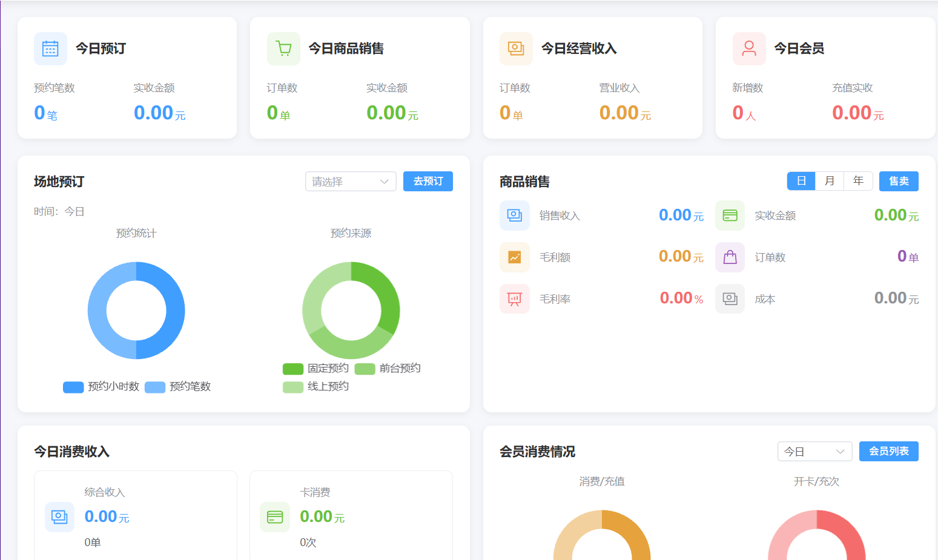The width and height of the screenshot is (938, 560).
Task: Click the 综合收入 label
Action: point(105,492)
